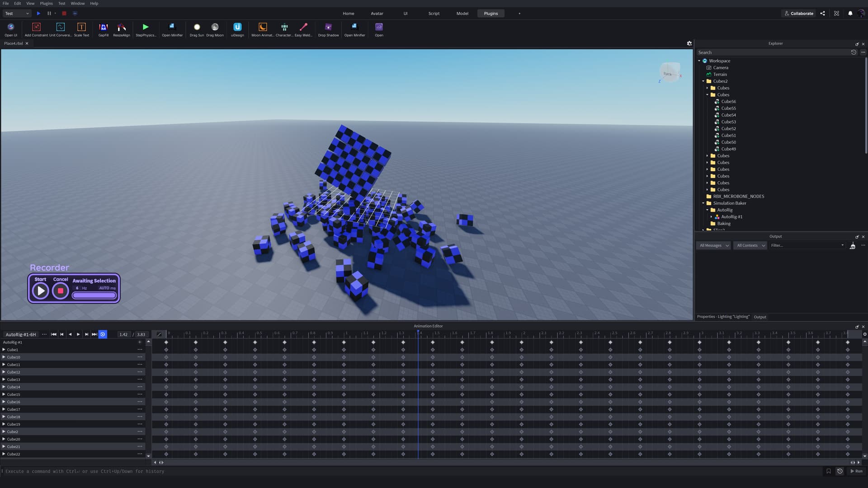
Task: Click the view orientation cube in the viewport
Action: pos(670,72)
